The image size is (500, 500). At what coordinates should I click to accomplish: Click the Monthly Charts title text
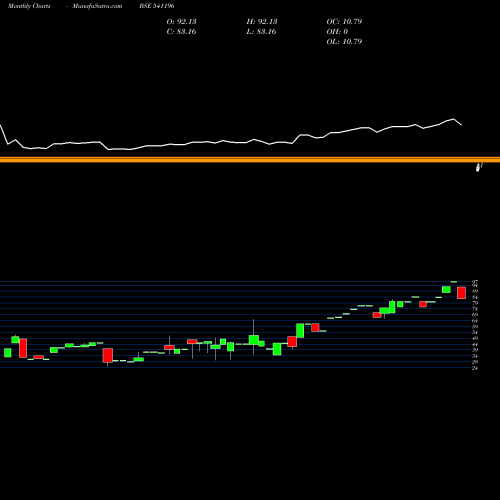29,6
